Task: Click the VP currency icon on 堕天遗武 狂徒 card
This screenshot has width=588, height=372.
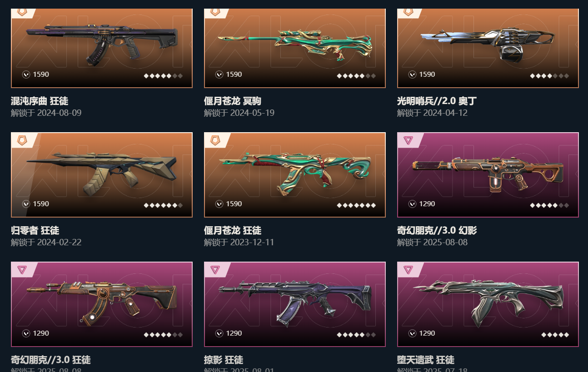Action: tap(413, 333)
